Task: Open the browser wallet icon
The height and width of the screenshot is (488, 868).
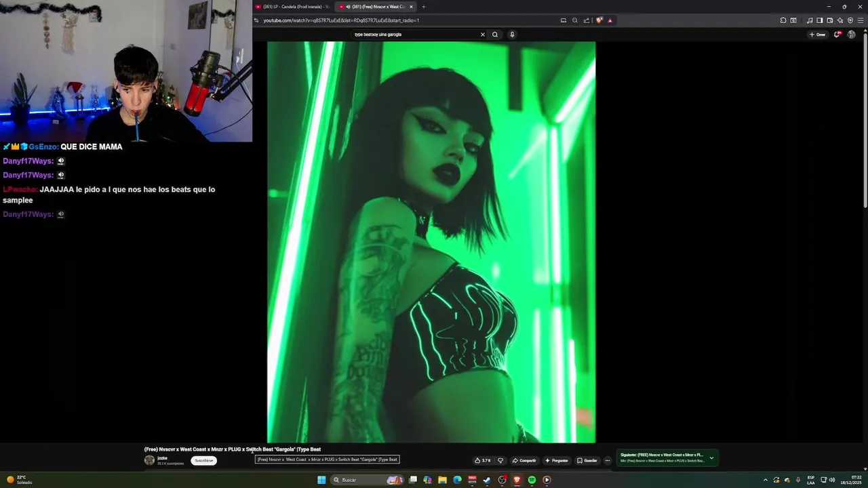Action: point(830,20)
